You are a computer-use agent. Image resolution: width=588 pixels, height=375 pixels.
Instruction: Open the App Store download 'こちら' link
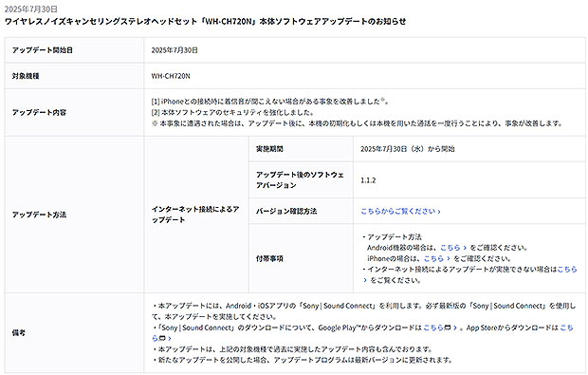[566, 328]
